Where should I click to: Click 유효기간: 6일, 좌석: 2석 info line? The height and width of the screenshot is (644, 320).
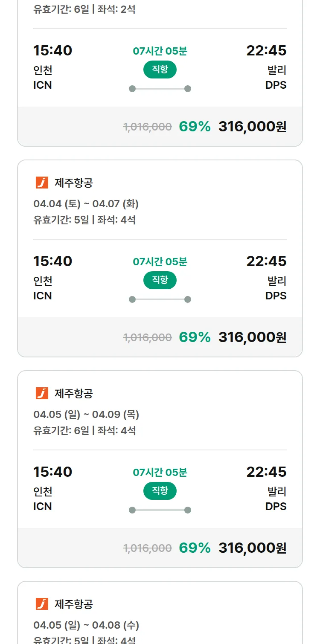[84, 9]
